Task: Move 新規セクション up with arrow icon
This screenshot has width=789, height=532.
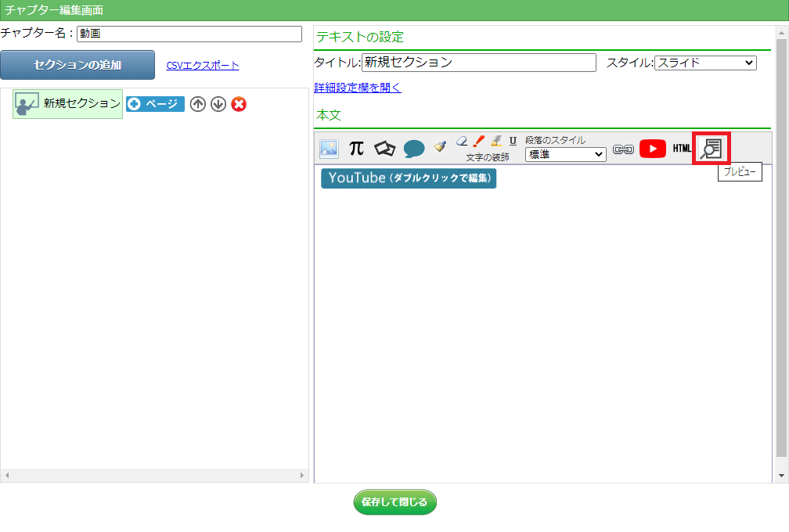Action: 198,104
